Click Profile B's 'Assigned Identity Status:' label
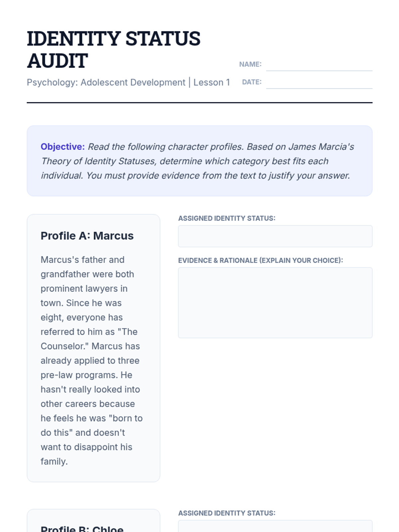Screen dimensions: 399x532 (x=226, y=513)
